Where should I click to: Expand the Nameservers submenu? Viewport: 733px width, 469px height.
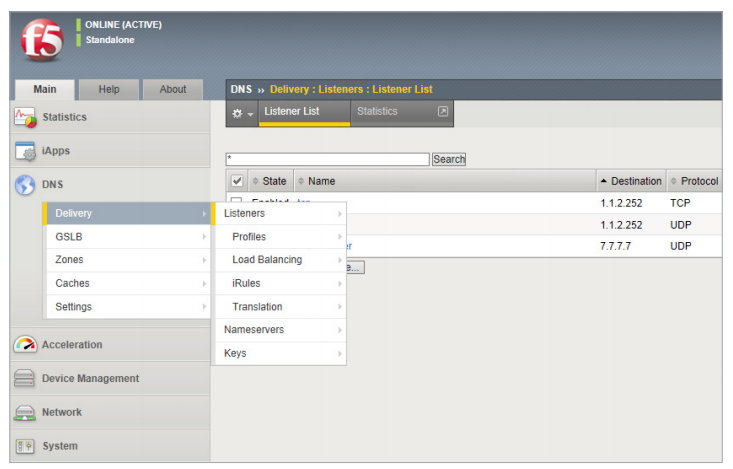click(x=279, y=330)
